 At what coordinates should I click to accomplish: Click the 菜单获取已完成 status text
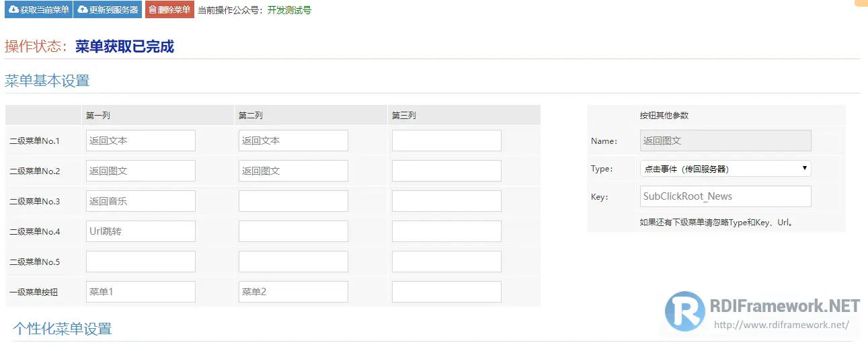coord(124,46)
